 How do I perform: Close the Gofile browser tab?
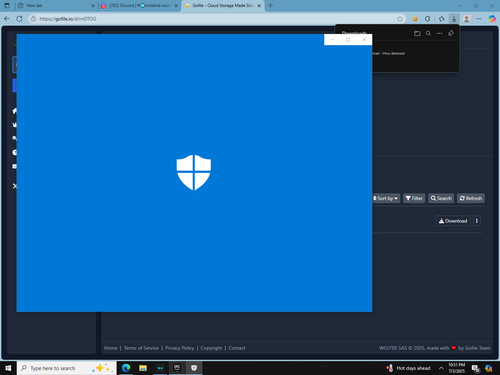coord(259,6)
